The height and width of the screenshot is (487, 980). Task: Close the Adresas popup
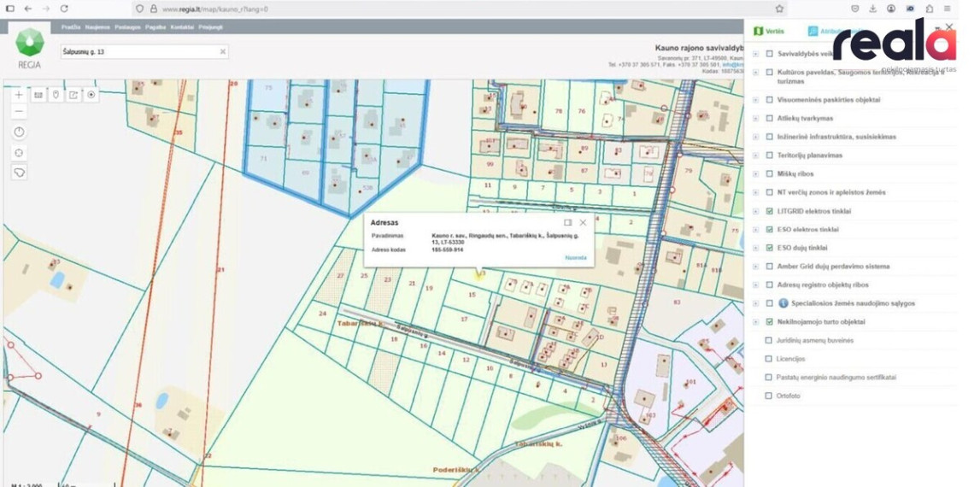(x=583, y=222)
